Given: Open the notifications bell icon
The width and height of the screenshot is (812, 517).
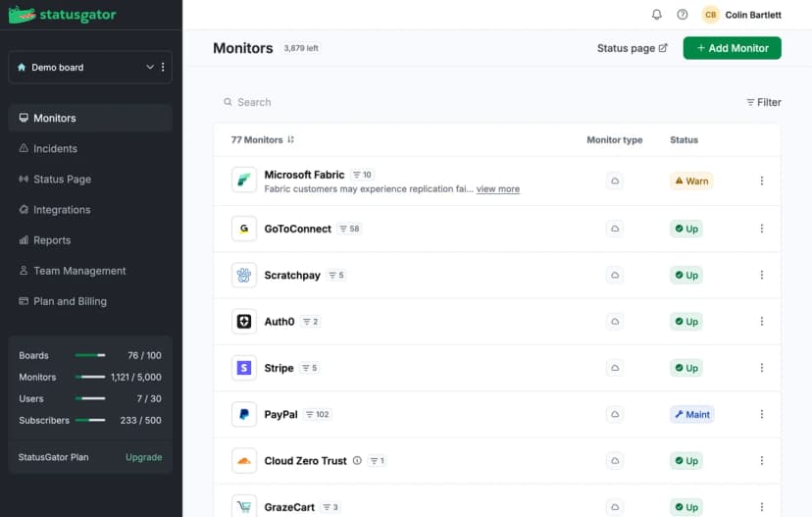Looking at the screenshot, I should [657, 15].
